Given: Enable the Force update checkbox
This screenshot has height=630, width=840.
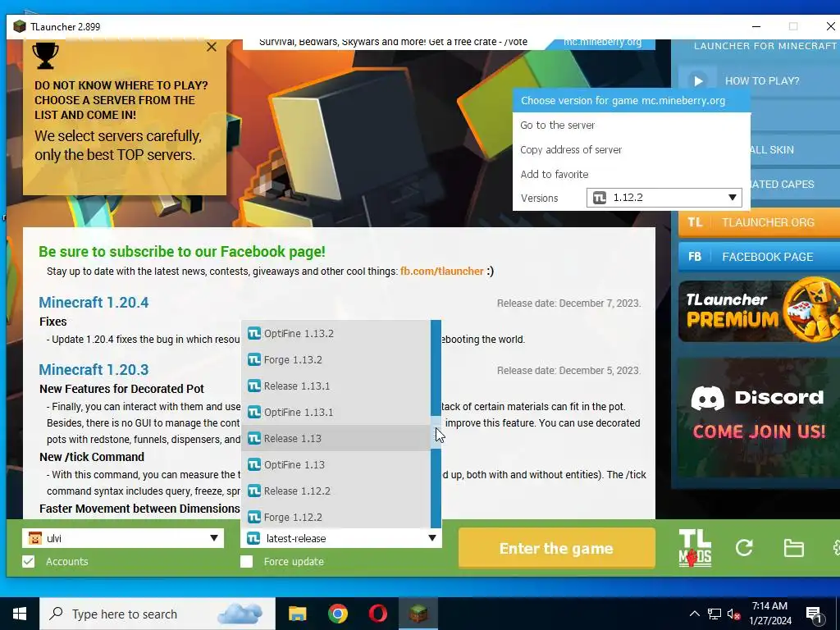Looking at the screenshot, I should point(246,561).
